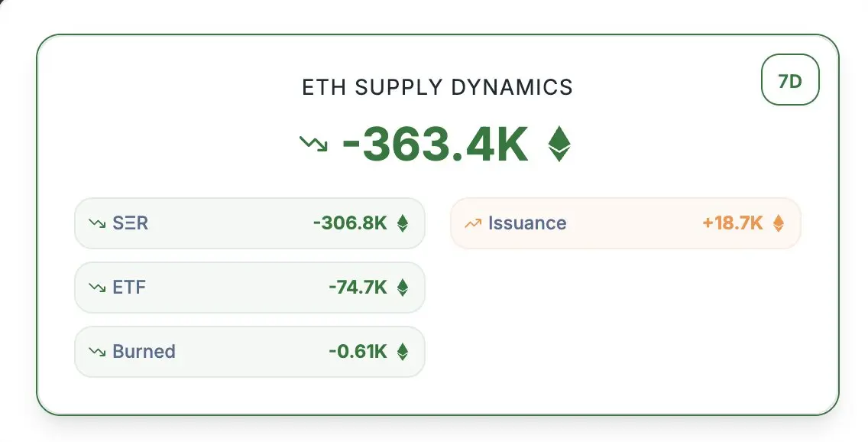Select the Issuance supply row

(626, 223)
